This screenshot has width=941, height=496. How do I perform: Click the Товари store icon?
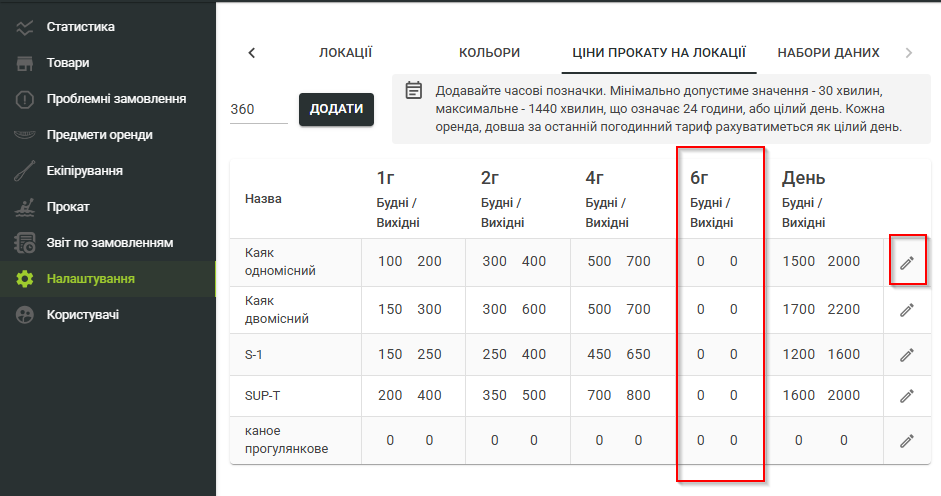(25, 63)
